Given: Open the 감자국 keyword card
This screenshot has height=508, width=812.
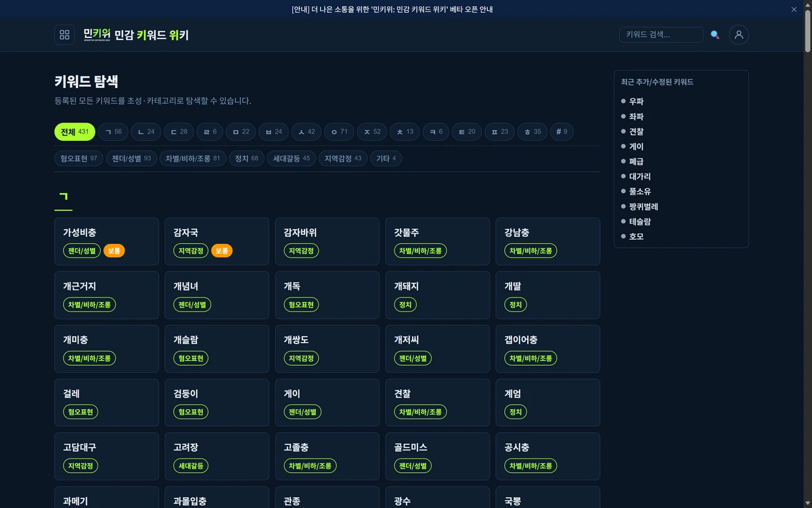Looking at the screenshot, I should [217, 241].
